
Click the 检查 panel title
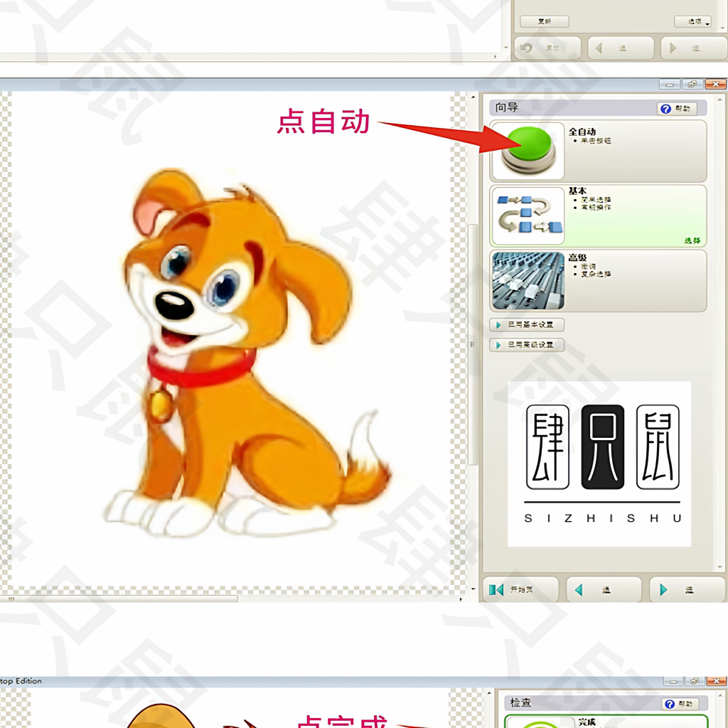coord(520,702)
